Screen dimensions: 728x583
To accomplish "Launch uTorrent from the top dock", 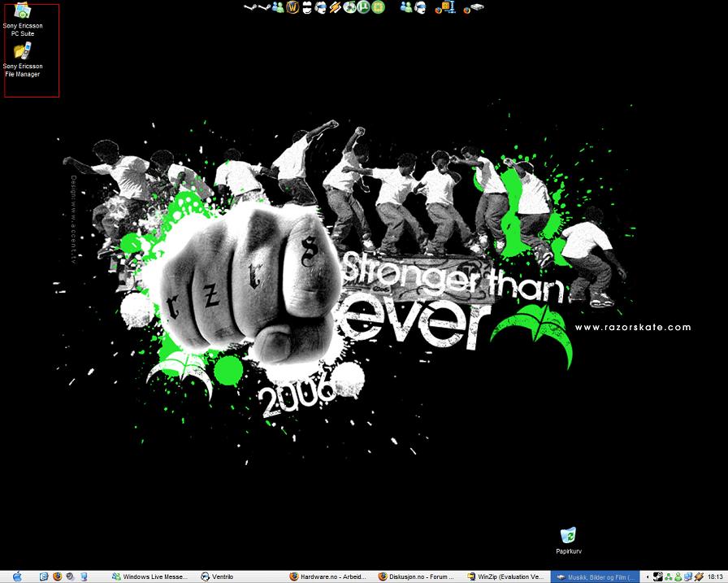I will pos(363,7).
